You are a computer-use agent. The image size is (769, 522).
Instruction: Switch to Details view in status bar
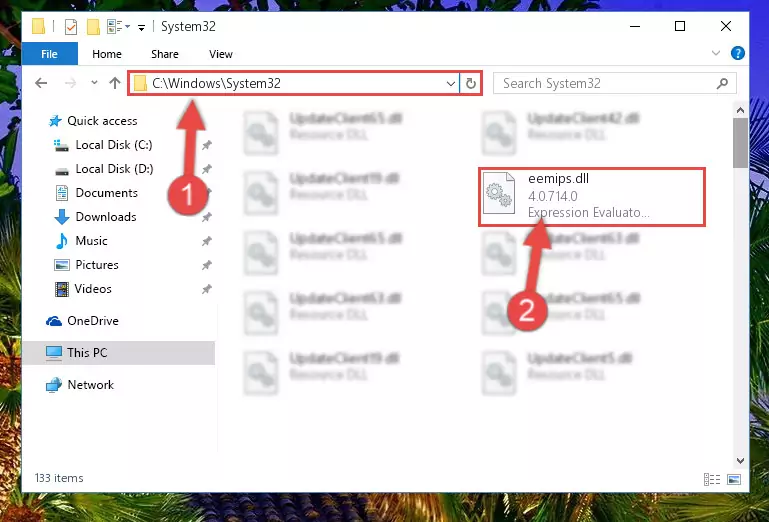(x=712, y=479)
